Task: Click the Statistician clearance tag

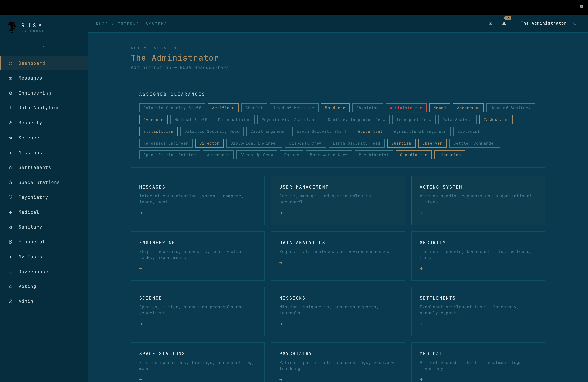Action: [x=158, y=131]
